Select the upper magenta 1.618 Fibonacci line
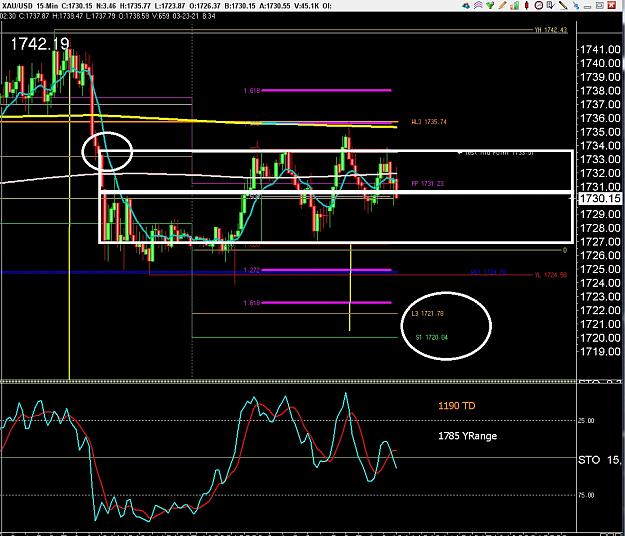 (x=326, y=90)
